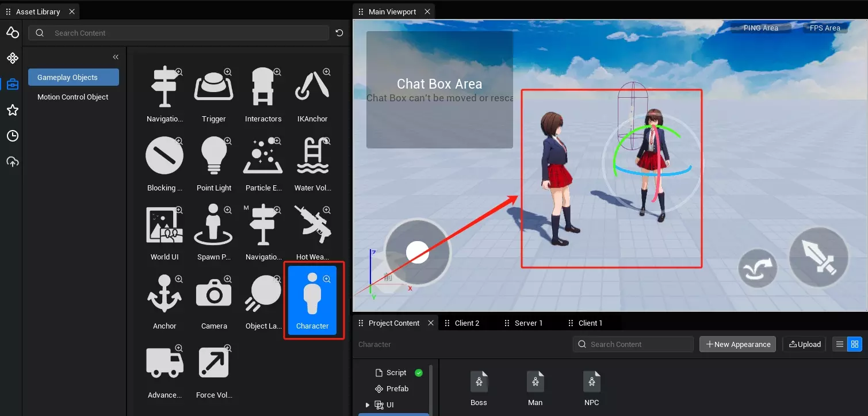The image size is (868, 416).
Task: Select the Man character file
Action: pos(535,388)
